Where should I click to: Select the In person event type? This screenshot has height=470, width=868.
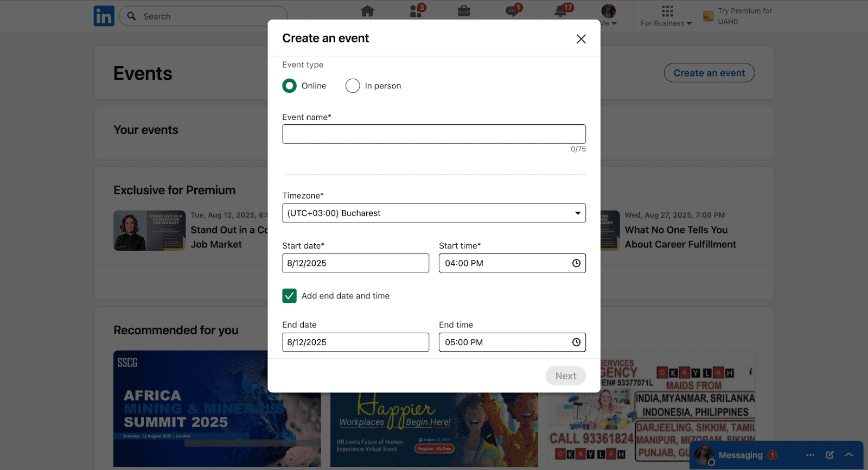(353, 86)
